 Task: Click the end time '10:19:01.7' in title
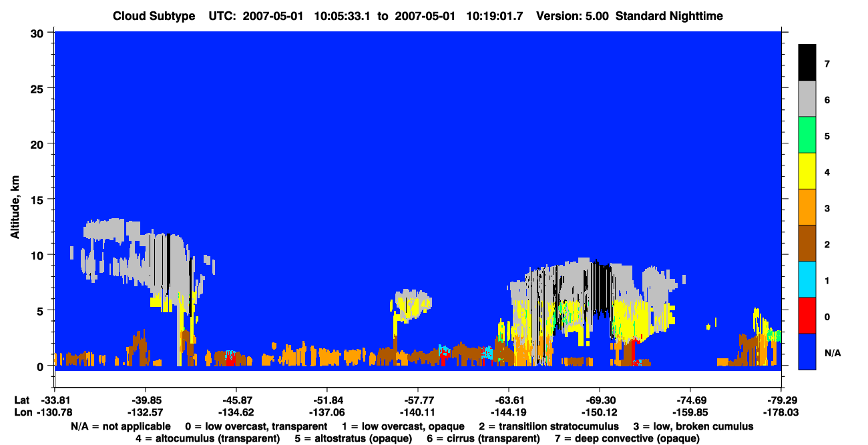[495, 16]
